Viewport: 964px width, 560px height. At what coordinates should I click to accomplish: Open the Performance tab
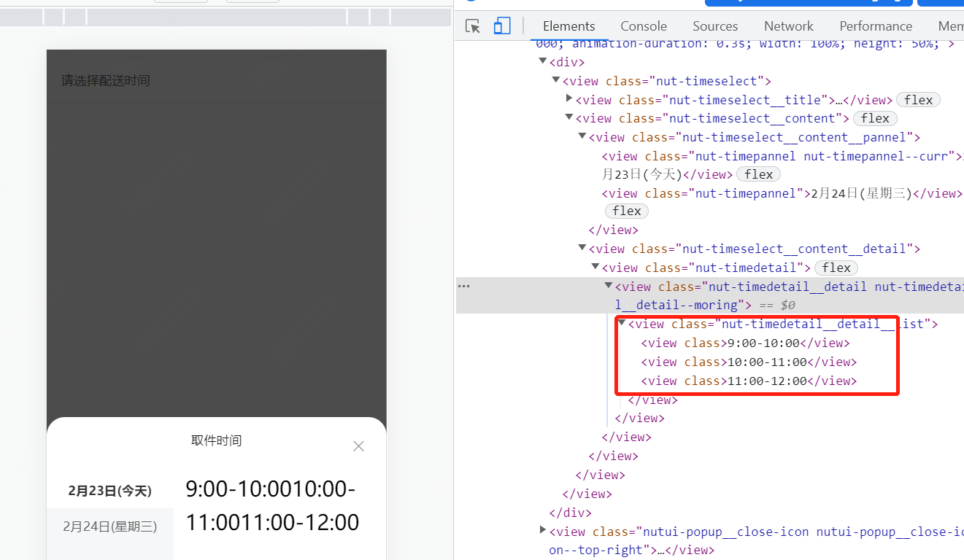876,26
